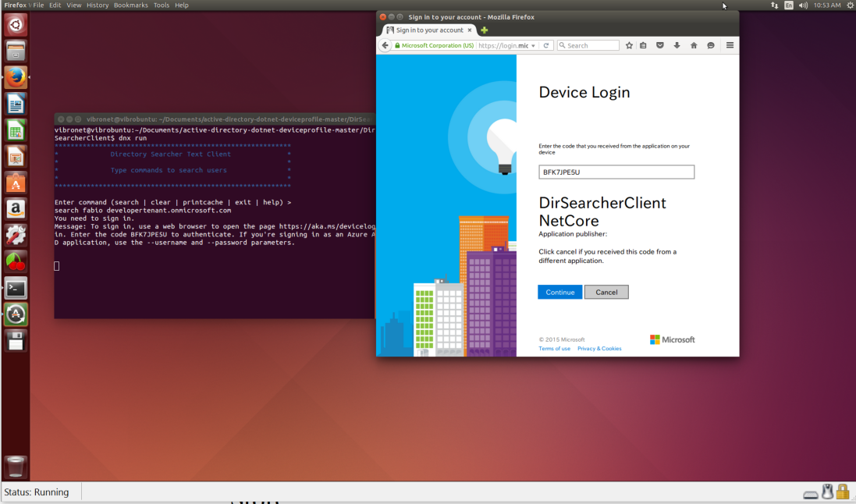
Task: Select the 'Sign in to your account' tab
Action: (428, 30)
